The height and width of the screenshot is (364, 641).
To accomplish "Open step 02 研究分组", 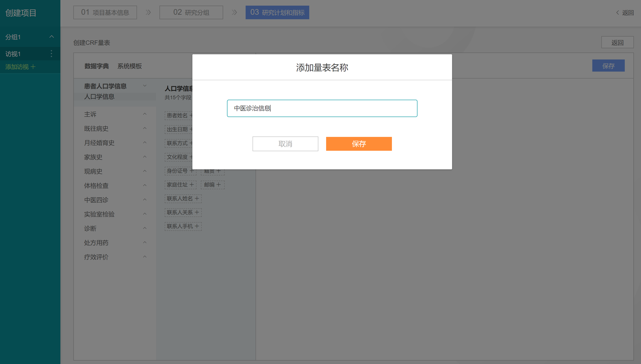I will point(191,13).
